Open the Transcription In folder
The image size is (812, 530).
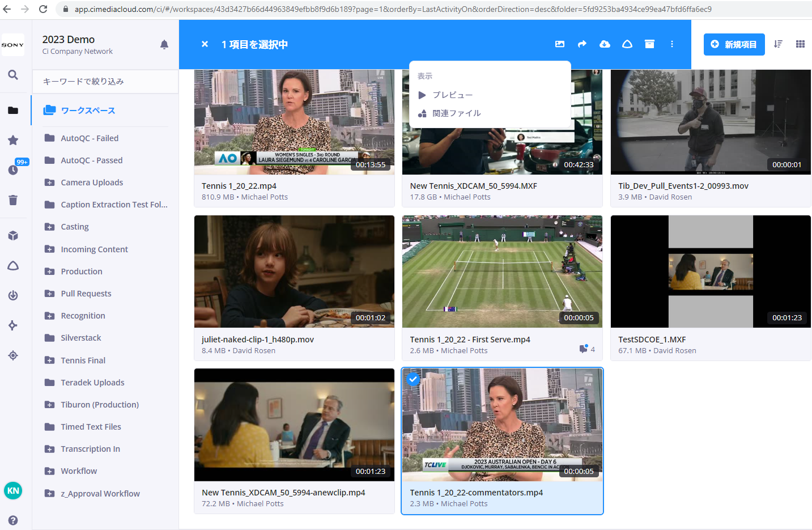coord(90,449)
